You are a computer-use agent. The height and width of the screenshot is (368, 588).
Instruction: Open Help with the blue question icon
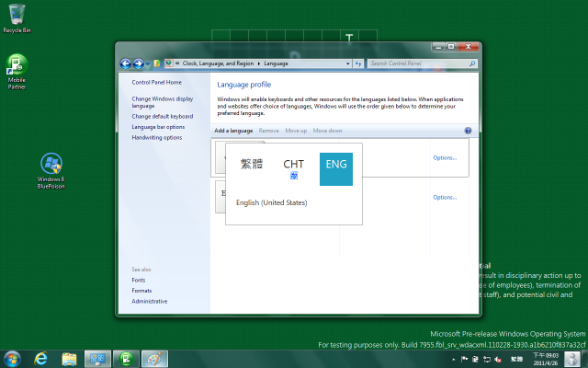click(x=468, y=131)
